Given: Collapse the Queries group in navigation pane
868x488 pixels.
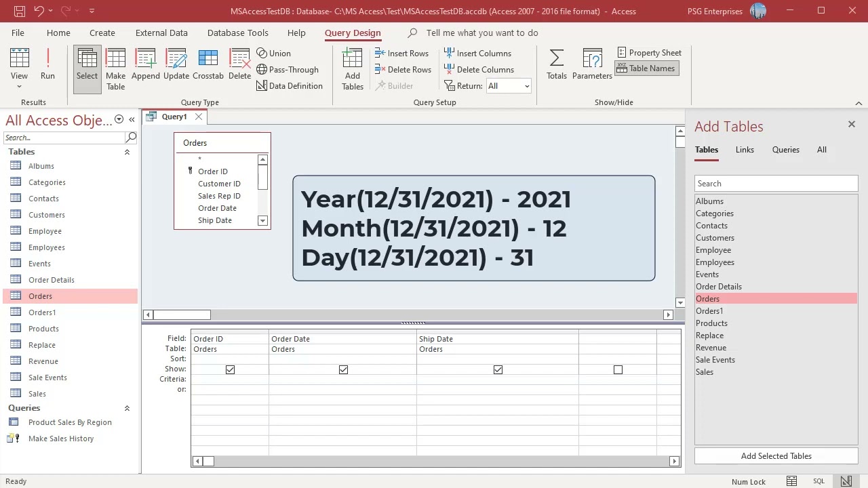Looking at the screenshot, I should [x=127, y=408].
